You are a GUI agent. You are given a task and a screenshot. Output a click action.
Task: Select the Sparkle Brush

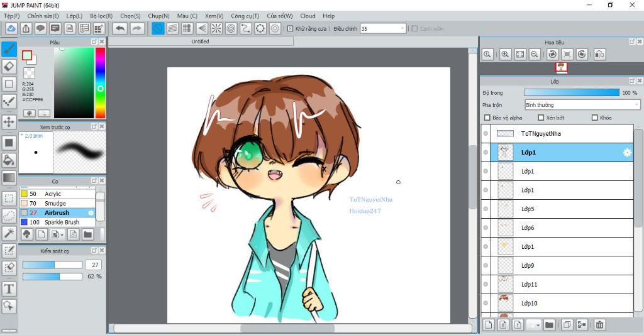pyautogui.click(x=57, y=222)
